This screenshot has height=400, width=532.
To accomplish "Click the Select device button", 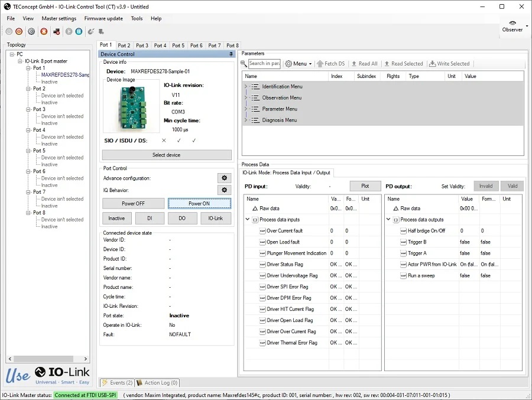I will pos(167,155).
